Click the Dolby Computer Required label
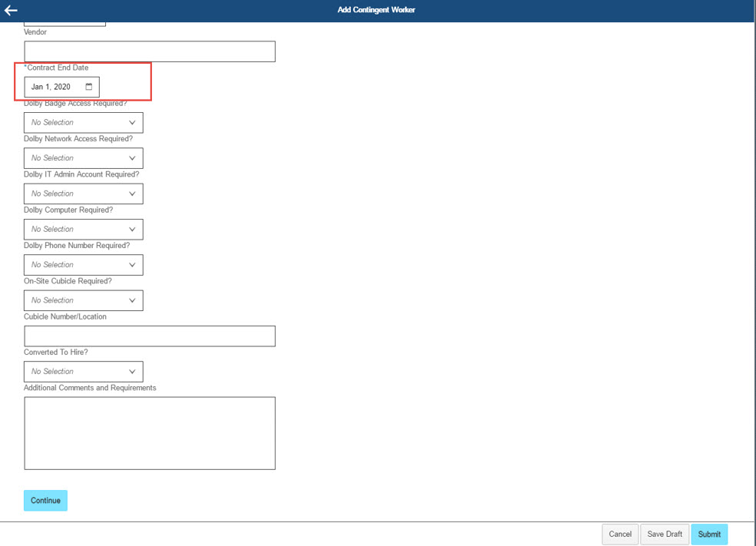The height and width of the screenshot is (546, 756). click(x=68, y=210)
